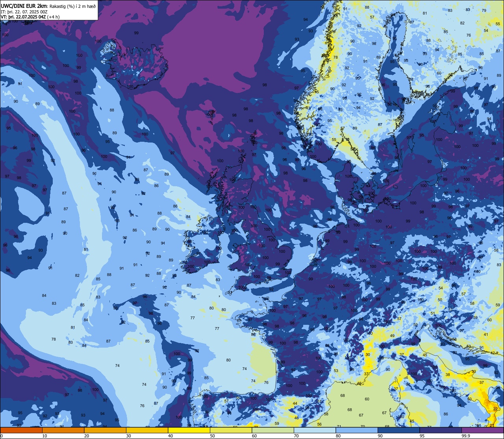Select the 95–99.9 indigo legend swatch
Image resolution: width=504 pixels, height=439 pixels.
point(441,430)
